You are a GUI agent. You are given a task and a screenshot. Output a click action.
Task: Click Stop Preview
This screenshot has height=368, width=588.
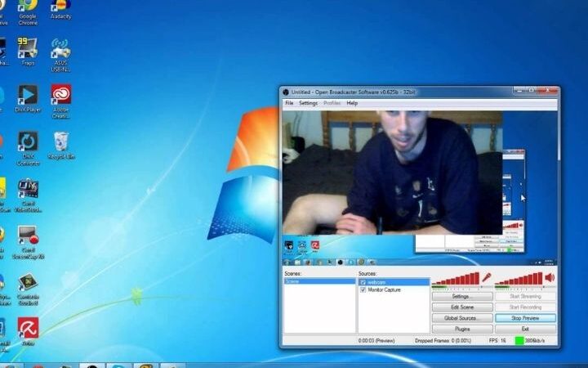pyautogui.click(x=525, y=318)
